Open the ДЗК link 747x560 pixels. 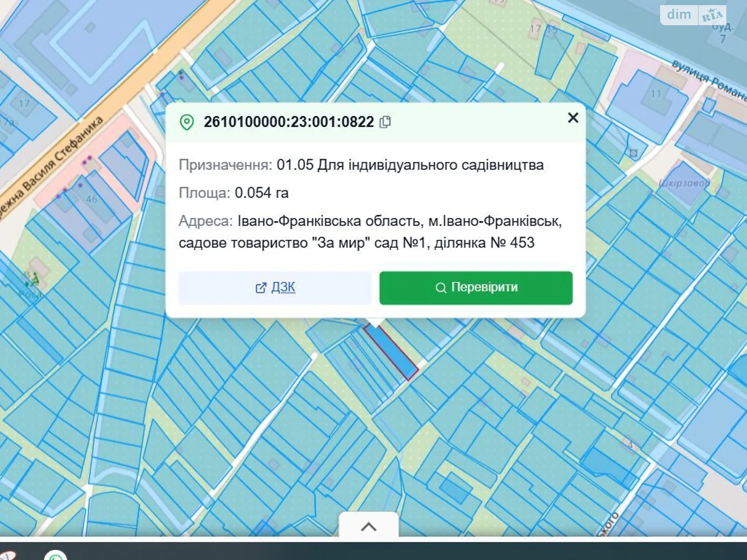tap(282, 288)
